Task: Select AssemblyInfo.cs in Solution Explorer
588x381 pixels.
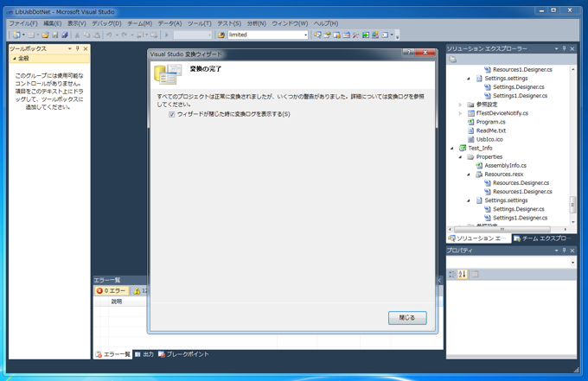Action: [505, 166]
